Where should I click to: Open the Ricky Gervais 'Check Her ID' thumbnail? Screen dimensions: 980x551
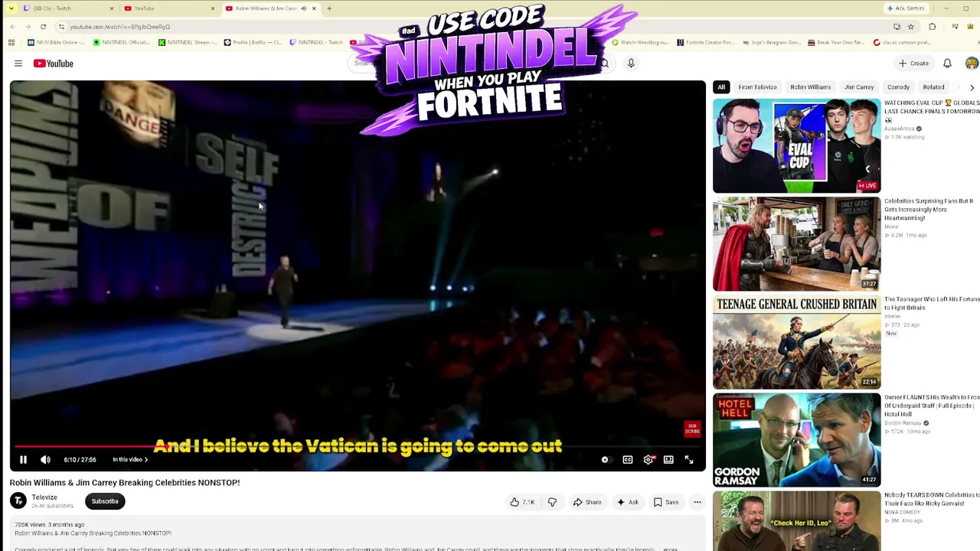tap(796, 521)
